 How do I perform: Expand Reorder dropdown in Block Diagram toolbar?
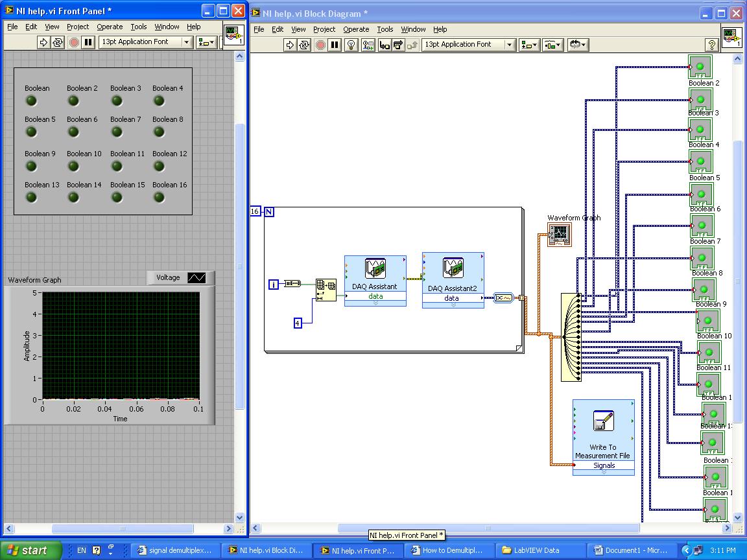coord(577,45)
